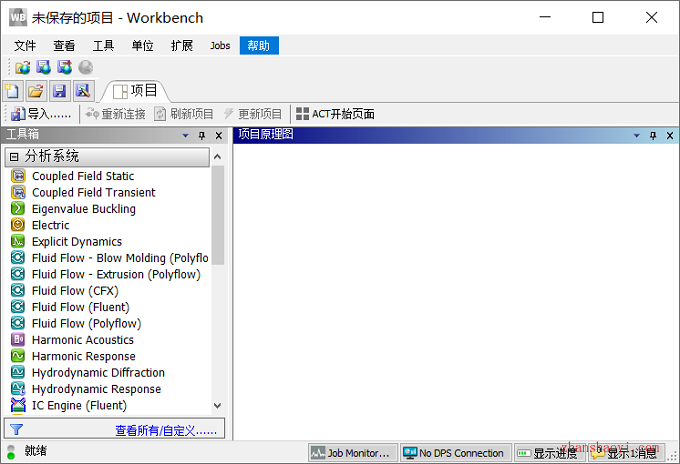Collapse the 分析系统 section
The height and width of the screenshot is (464, 680).
tap(14, 157)
